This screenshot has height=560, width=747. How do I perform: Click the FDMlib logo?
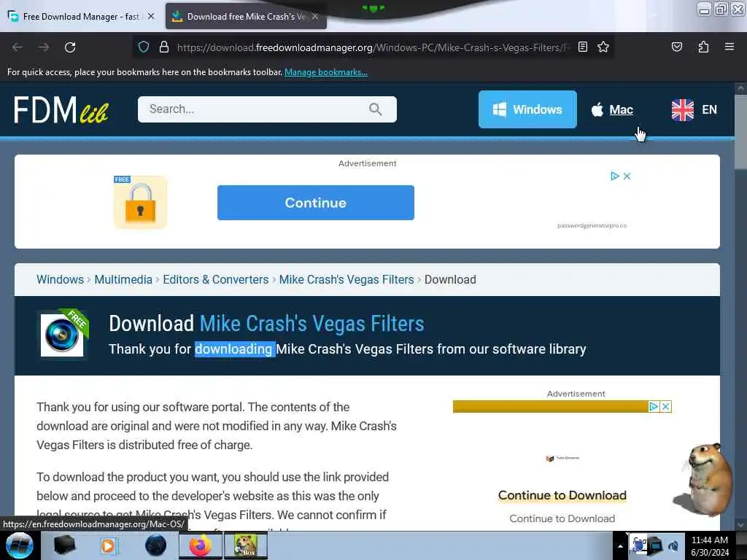point(61,109)
